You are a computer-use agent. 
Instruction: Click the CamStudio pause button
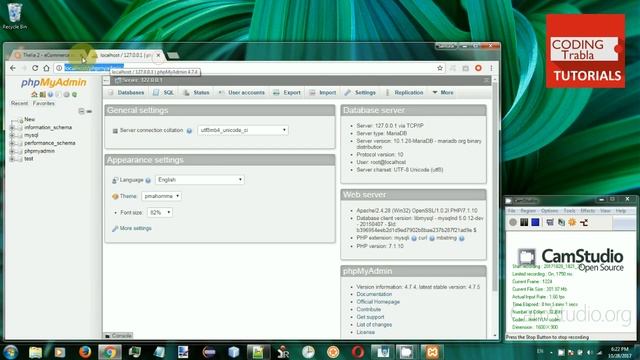[524, 222]
